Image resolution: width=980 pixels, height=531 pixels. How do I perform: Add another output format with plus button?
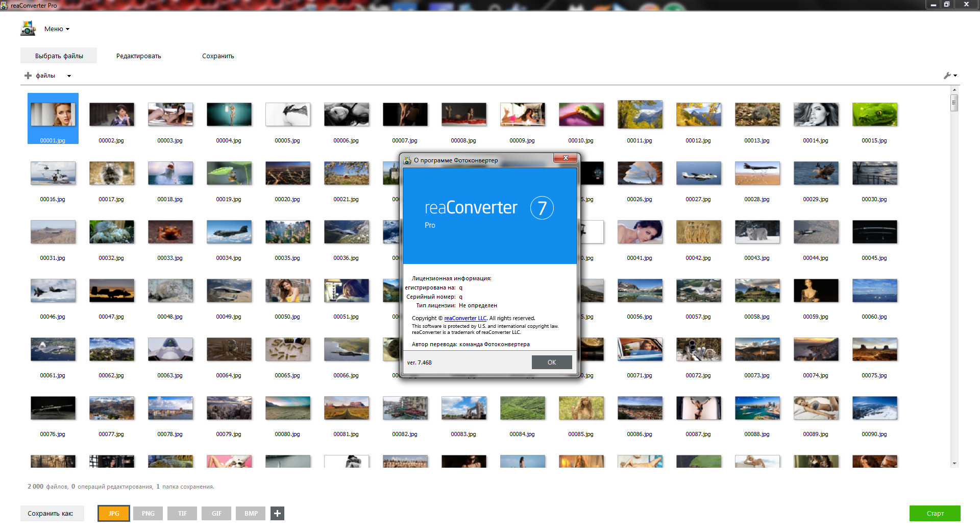coord(277,514)
